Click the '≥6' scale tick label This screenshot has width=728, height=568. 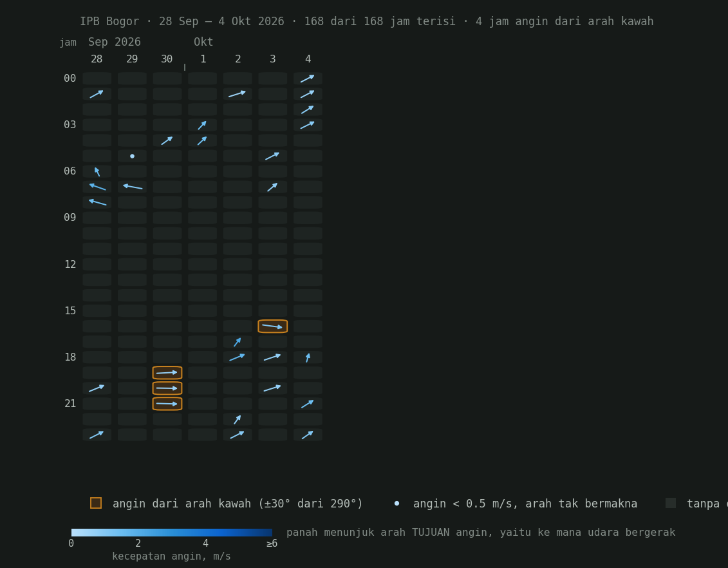click(x=272, y=544)
